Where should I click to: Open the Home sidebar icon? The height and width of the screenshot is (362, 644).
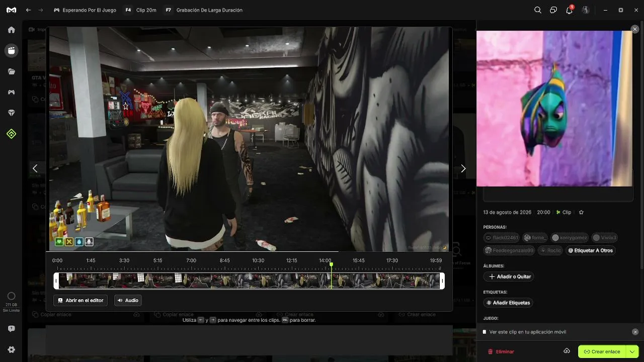click(x=11, y=30)
